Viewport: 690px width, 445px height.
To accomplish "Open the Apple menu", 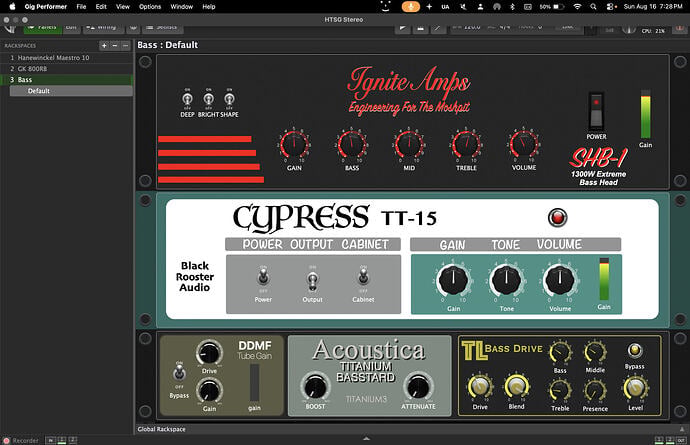I will 12,7.
